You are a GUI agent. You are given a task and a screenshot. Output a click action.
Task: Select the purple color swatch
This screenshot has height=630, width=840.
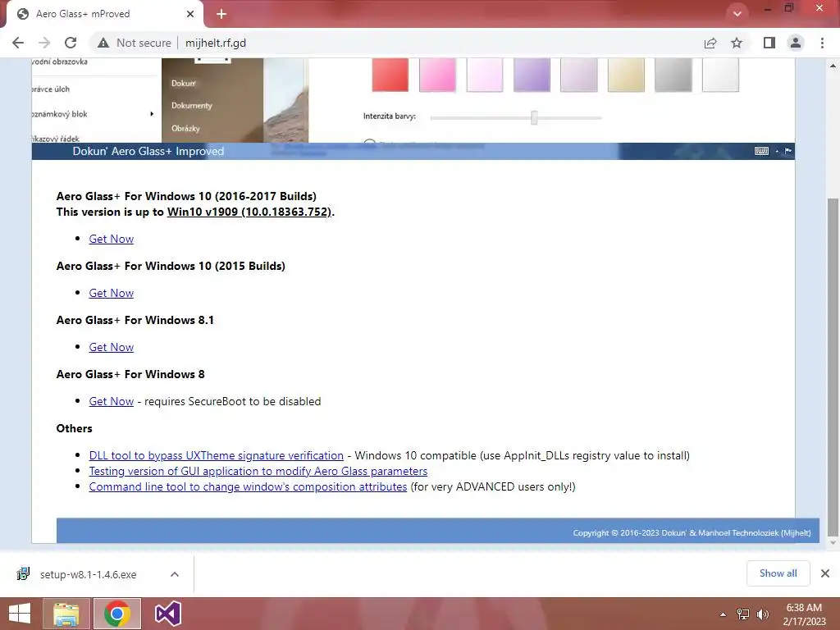click(532, 75)
